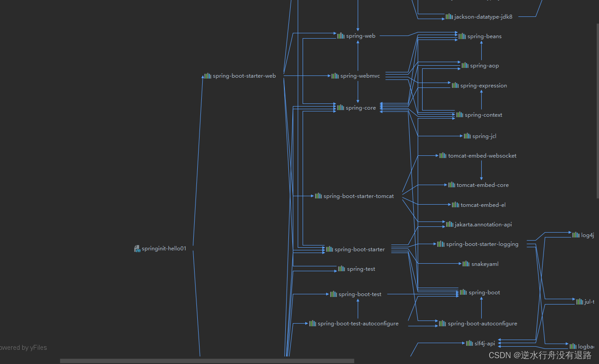The image size is (599, 364).
Task: Select the spring-test node label
Action: (x=361, y=269)
